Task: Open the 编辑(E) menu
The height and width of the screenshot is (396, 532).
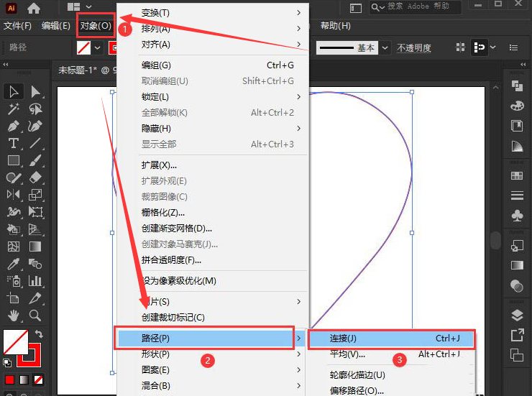Action: pos(55,26)
